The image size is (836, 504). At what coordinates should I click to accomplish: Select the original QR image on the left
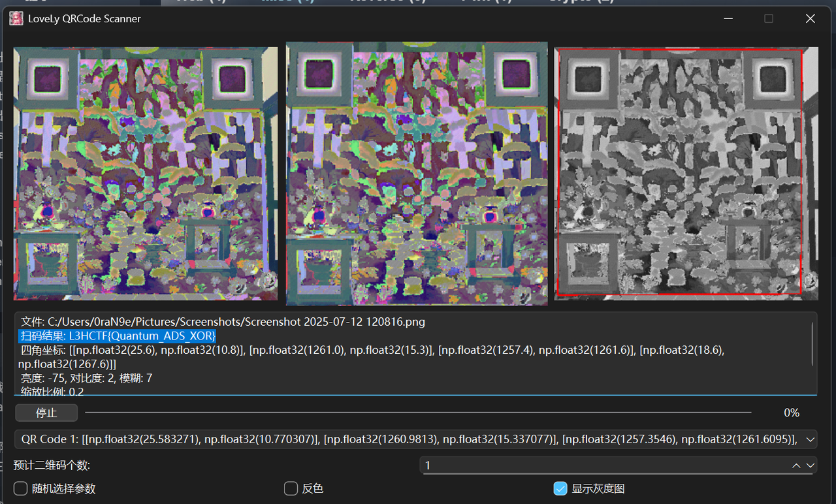(146, 174)
